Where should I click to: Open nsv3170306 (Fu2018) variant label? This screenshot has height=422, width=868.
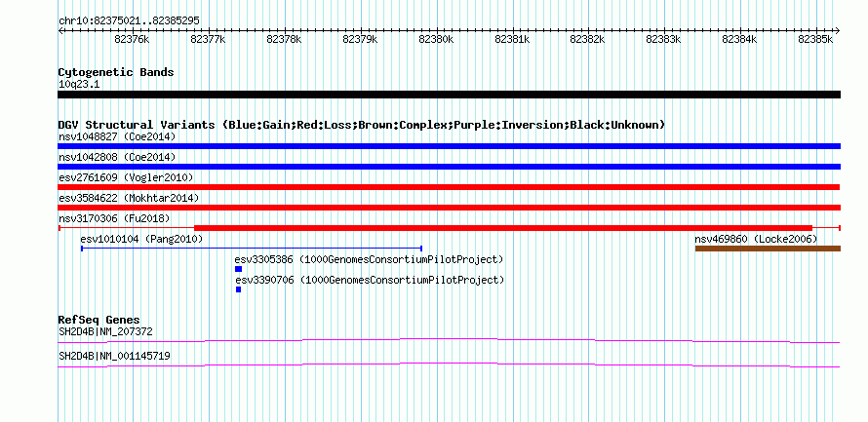[114, 218]
